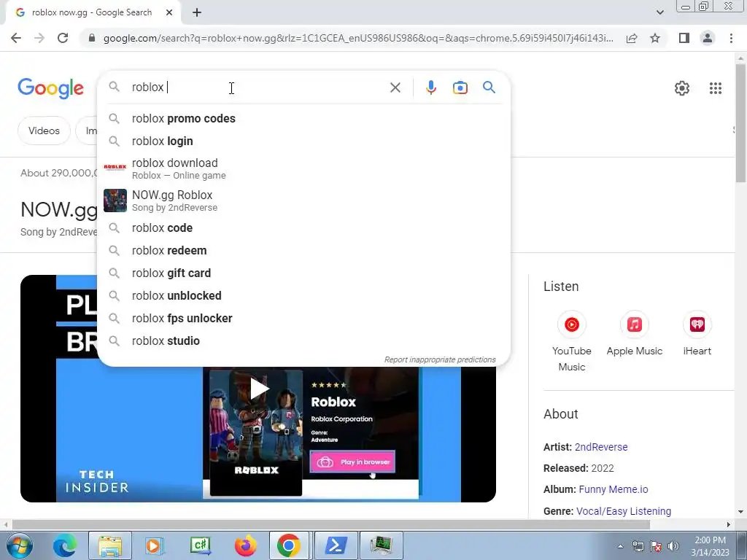747x560 pixels.
Task: Reload the current page
Action: pyautogui.click(x=63, y=38)
